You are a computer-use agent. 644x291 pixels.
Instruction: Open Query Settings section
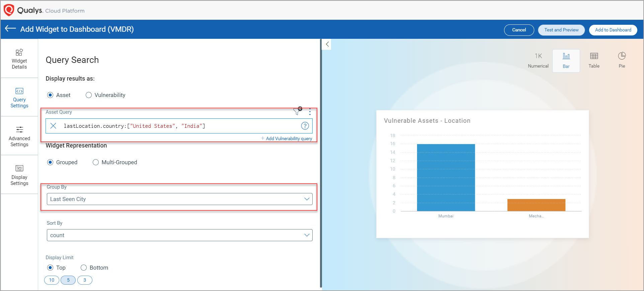[x=19, y=98]
